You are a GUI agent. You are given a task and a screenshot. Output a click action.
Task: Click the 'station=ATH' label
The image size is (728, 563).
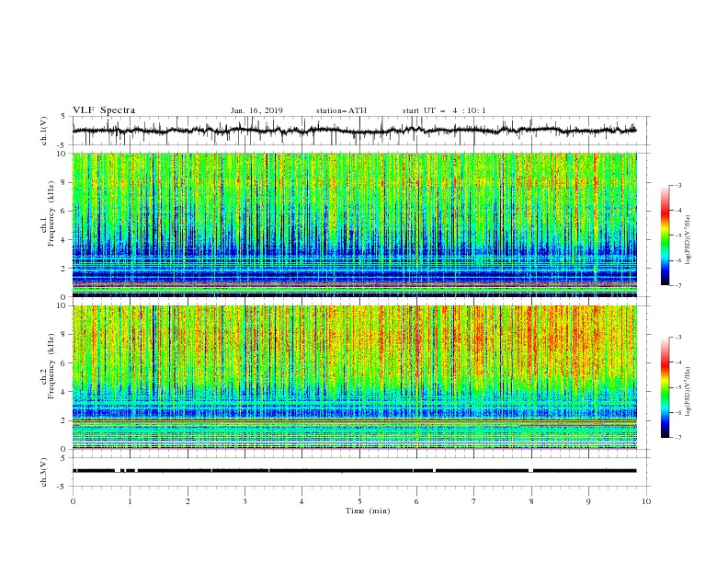coord(341,110)
